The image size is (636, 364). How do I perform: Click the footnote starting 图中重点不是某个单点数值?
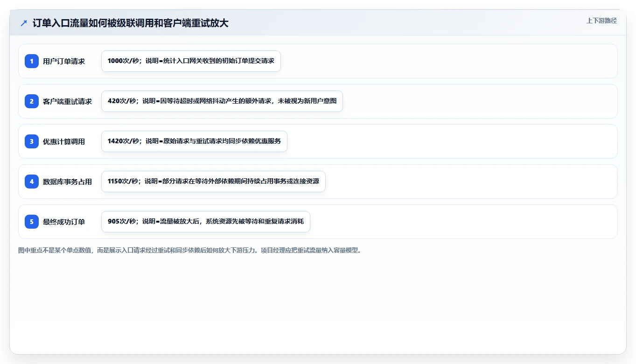tap(190, 251)
